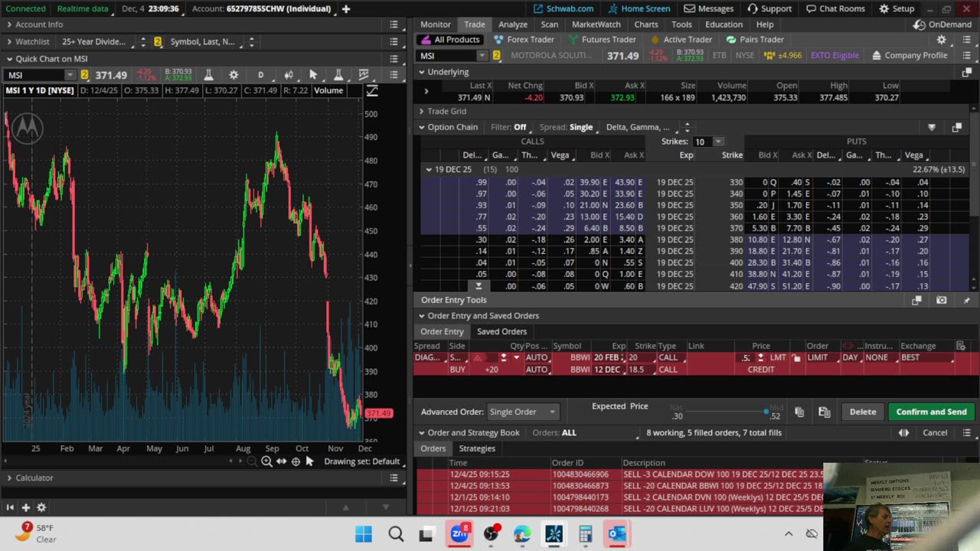Adjust the Expected Price Nat–Mid slider handle
The width and height of the screenshot is (980, 551).
pos(766,412)
